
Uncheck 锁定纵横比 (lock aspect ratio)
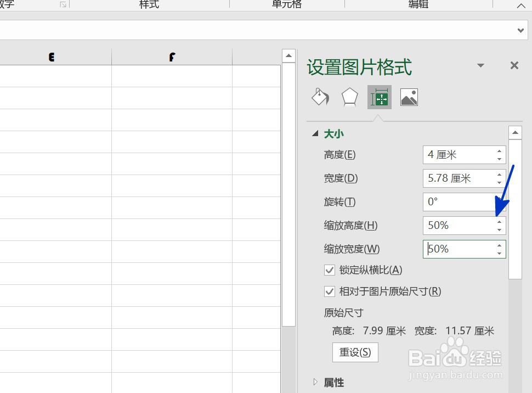click(330, 270)
